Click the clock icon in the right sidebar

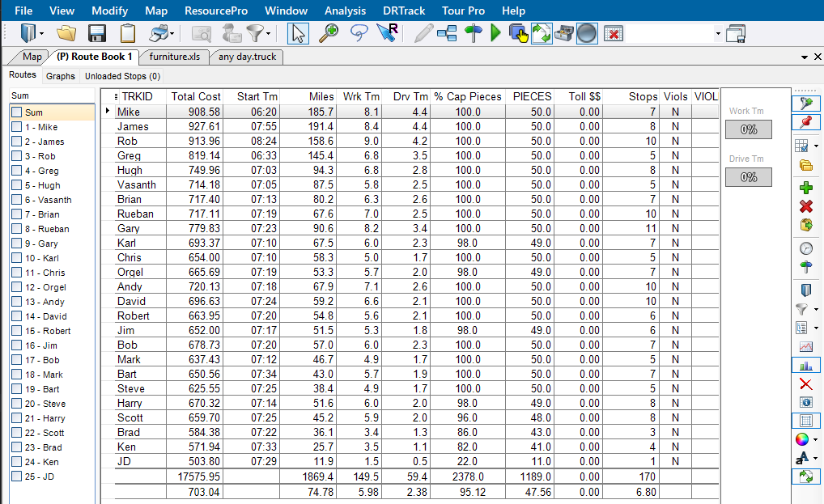point(805,248)
